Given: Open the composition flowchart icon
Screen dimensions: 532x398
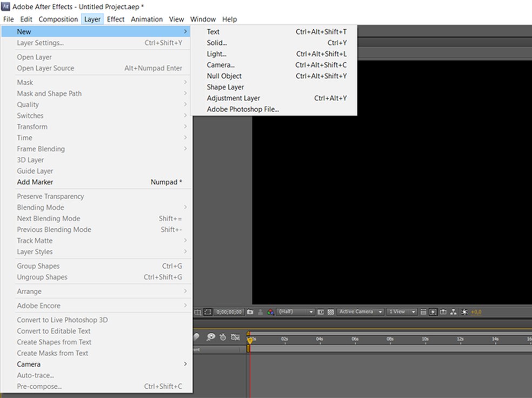Looking at the screenshot, I should point(454,312).
